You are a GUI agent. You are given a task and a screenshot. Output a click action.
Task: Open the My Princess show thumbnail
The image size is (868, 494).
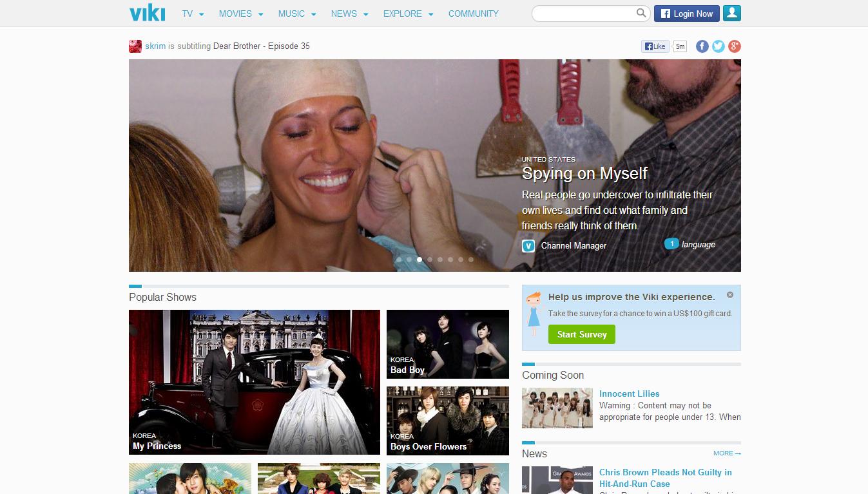pos(255,382)
